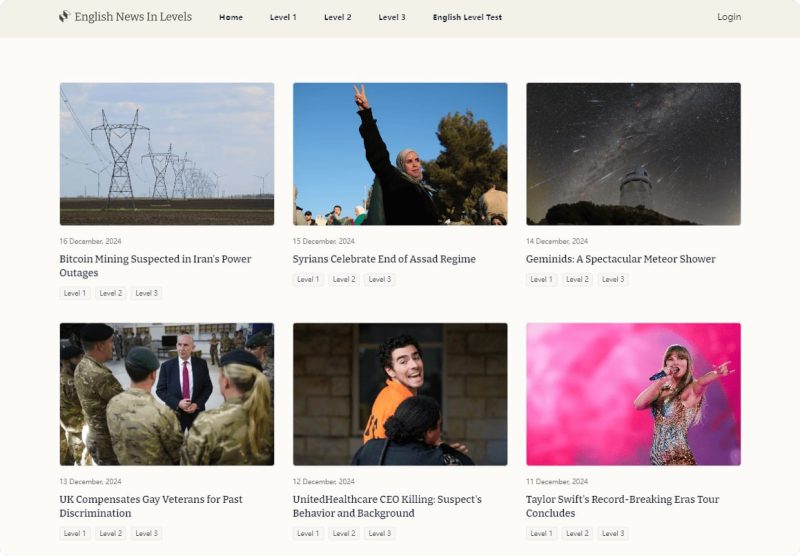Click the Login link
Screen dimensions: 800x556
coord(729,17)
